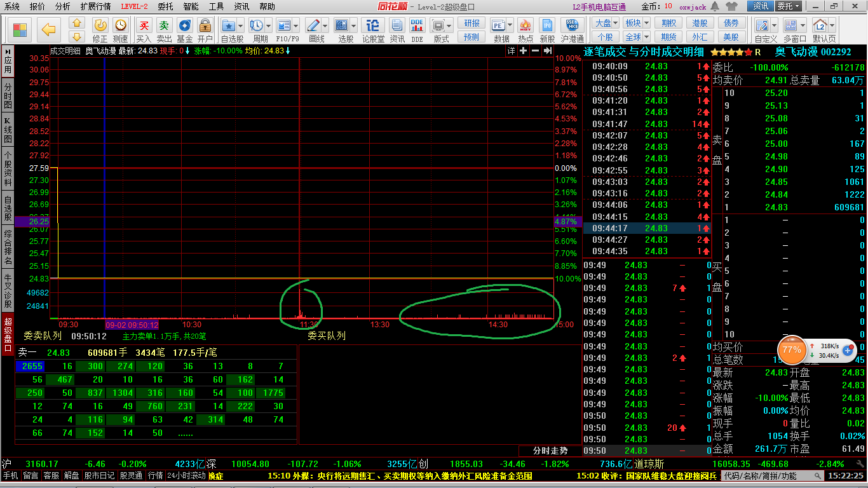Screen dimensions: 868x488
Task: Open the 智能 menu
Action: [x=191, y=6]
